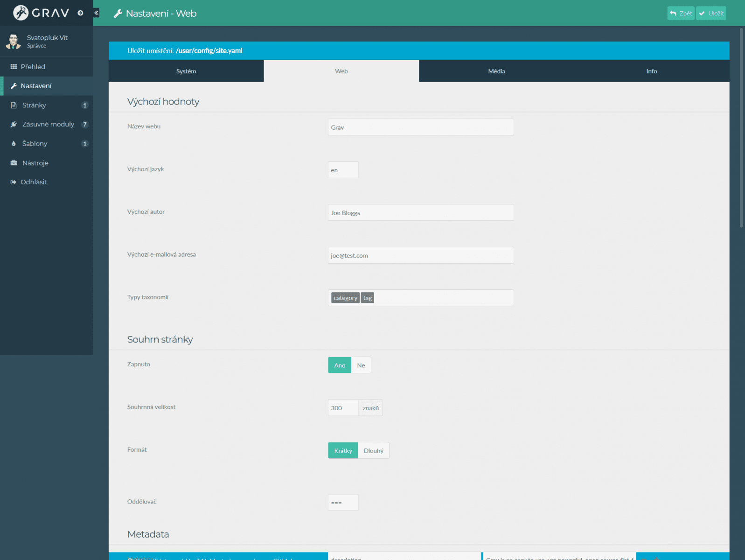This screenshot has width=745, height=560.
Task: Set Zapnuto to Ne
Action: (361, 365)
